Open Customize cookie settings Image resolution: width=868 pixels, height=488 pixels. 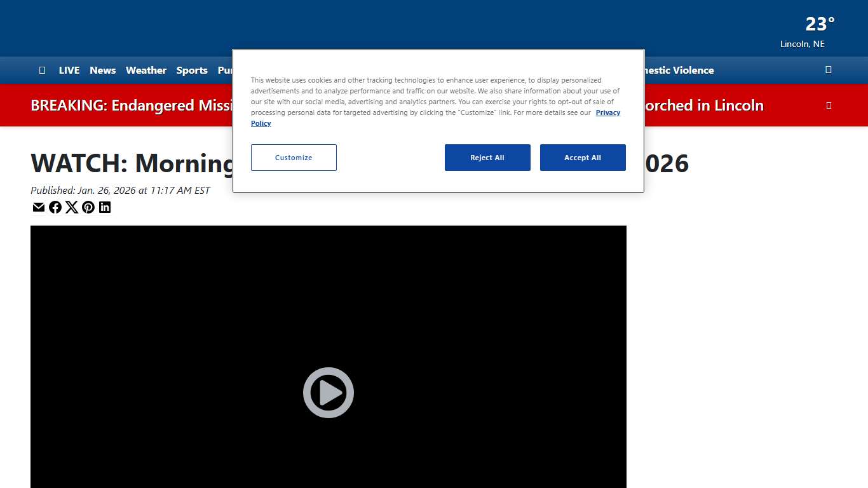294,158
